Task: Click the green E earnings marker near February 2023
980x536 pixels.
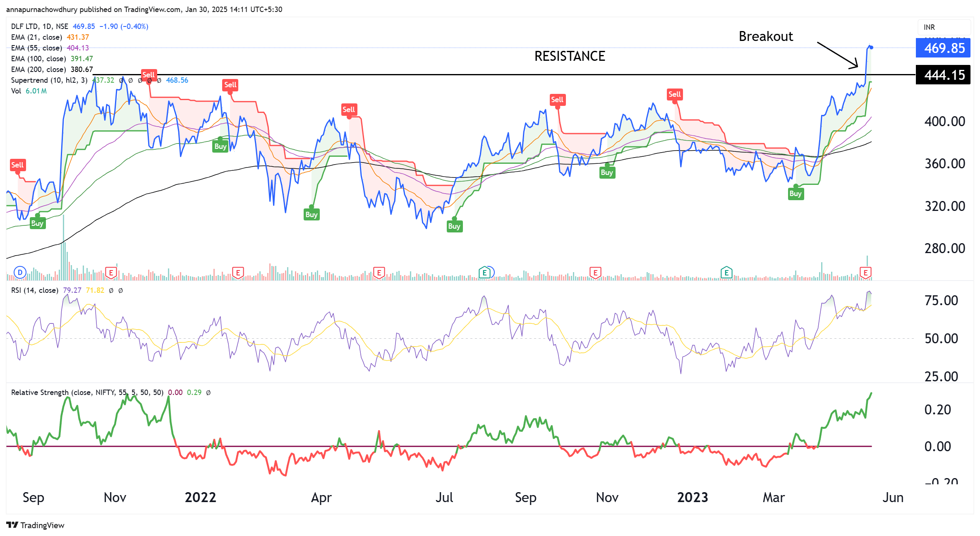Action: pos(726,273)
